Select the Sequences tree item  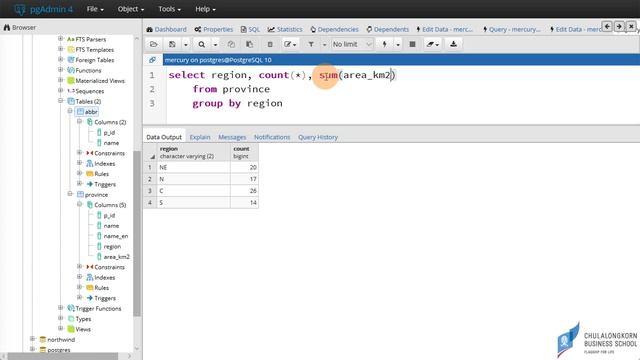[89, 91]
